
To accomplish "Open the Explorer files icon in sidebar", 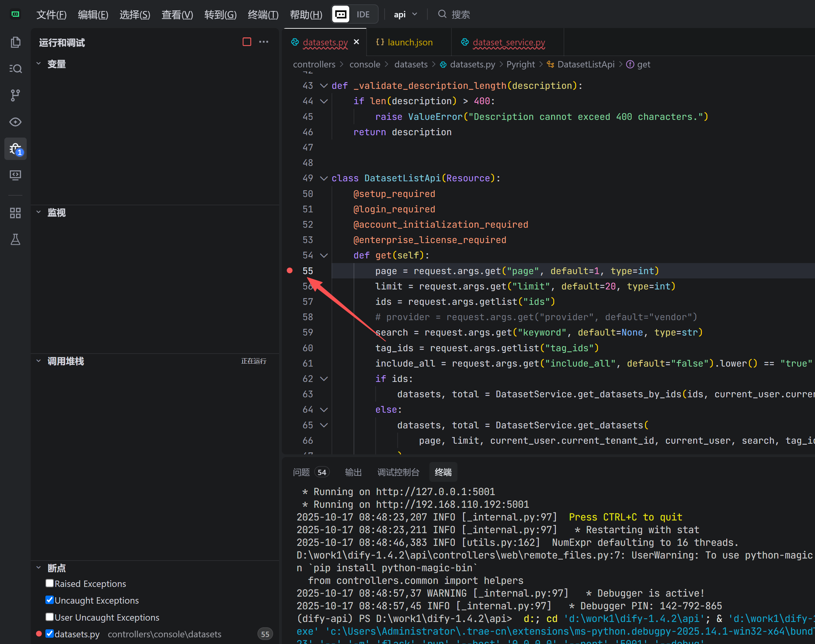I will click(15, 42).
